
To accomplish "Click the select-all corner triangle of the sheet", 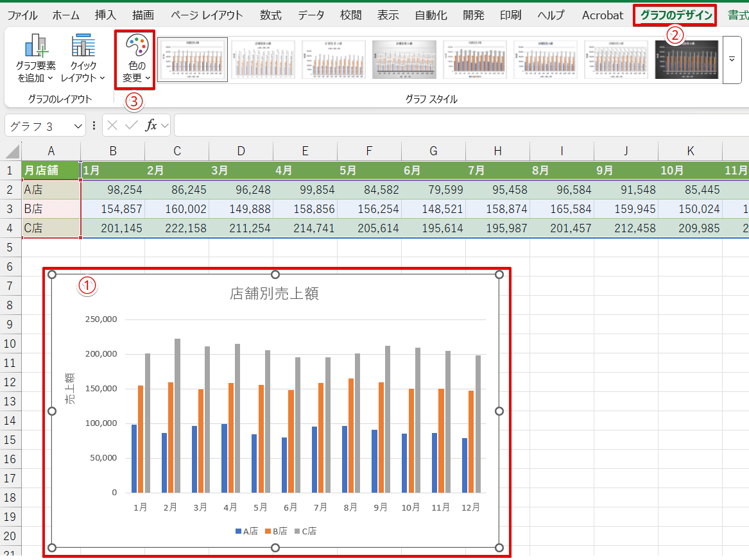I will tap(12, 151).
